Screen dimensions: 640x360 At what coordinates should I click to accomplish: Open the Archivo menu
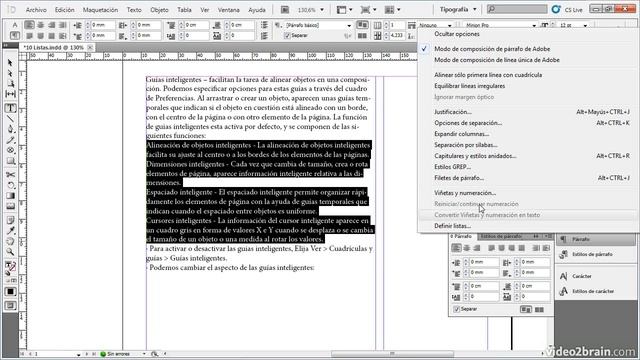coord(36,9)
